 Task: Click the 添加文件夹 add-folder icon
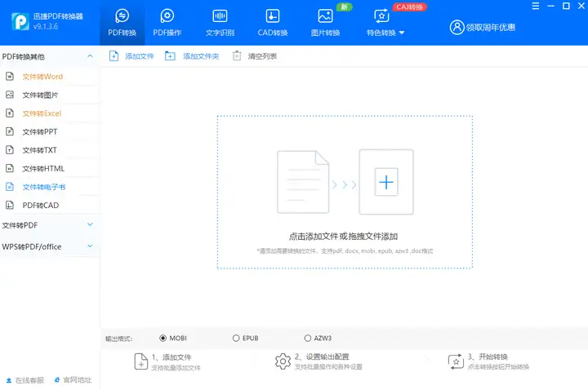[x=170, y=56]
